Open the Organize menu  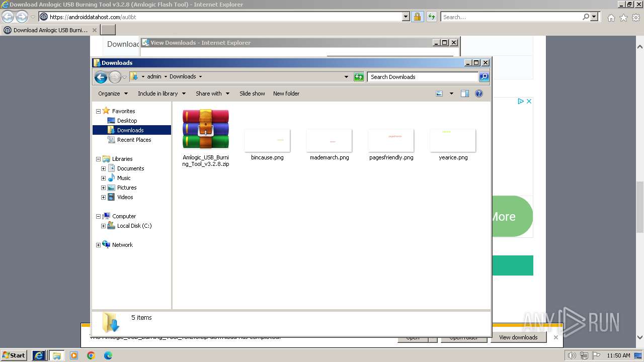click(x=113, y=94)
